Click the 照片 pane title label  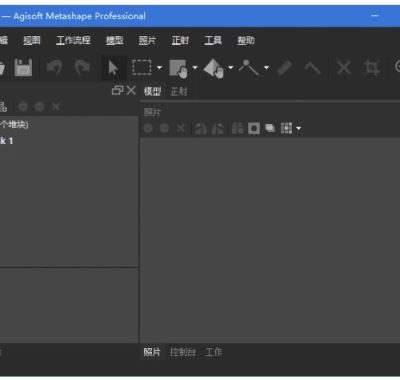[152, 112]
